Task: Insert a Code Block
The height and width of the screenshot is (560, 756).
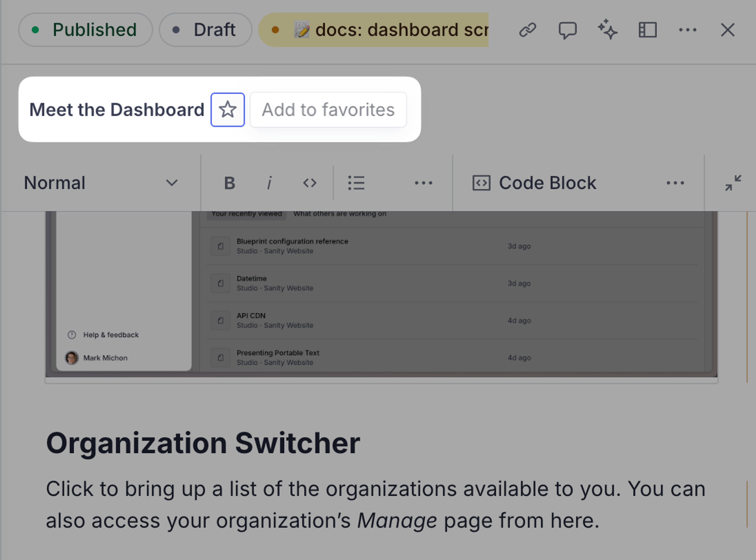Action: (x=534, y=183)
